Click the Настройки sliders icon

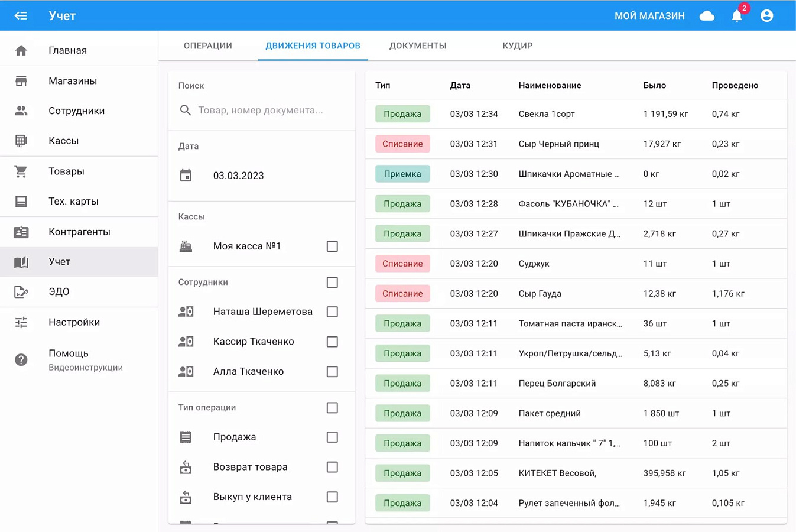pos(21,323)
